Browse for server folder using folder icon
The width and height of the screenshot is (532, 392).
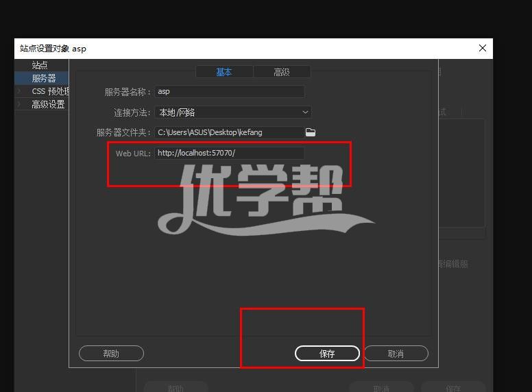click(x=311, y=132)
